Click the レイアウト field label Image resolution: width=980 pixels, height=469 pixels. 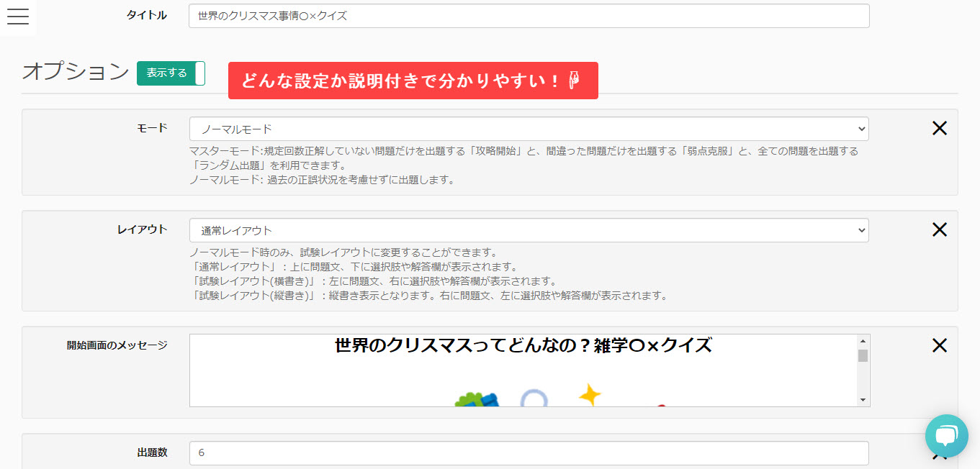pos(142,229)
